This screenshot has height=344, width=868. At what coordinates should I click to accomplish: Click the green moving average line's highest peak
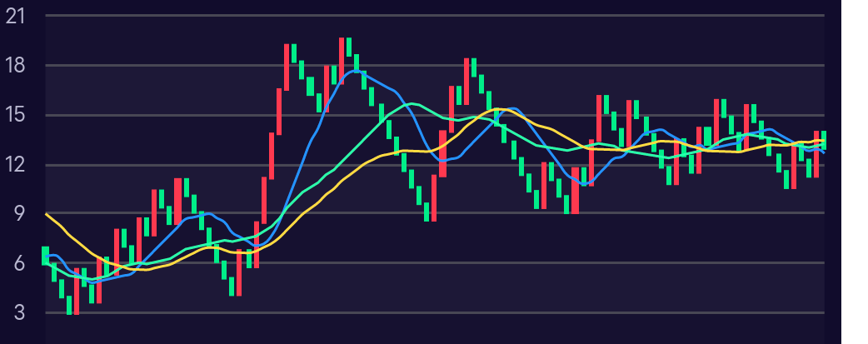(x=411, y=103)
